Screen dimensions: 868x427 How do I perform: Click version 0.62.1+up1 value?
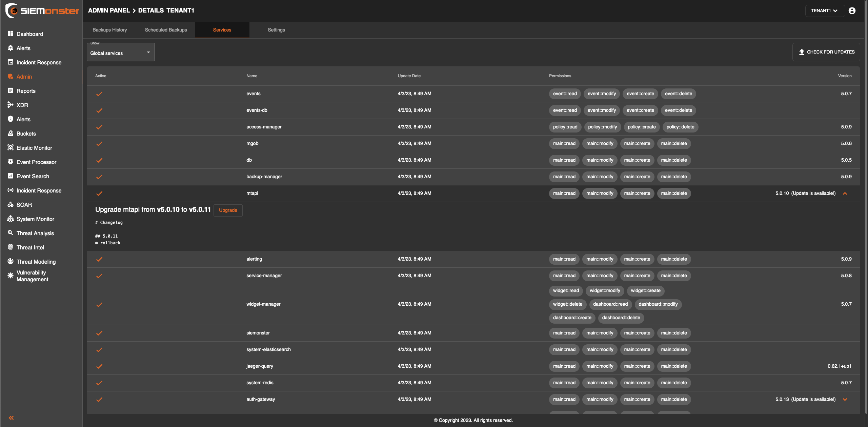click(x=840, y=366)
